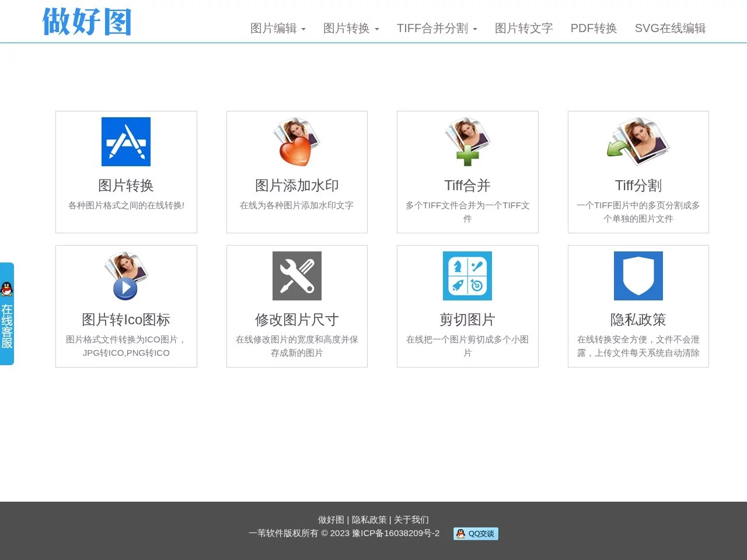Click the play-button icon for 图片转Ico图标
The image size is (747, 560).
(x=126, y=275)
